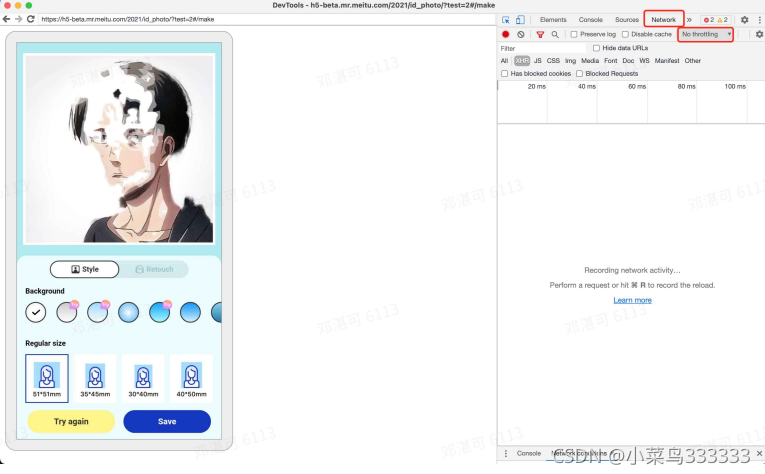Image resolution: width=765 pixels, height=474 pixels.
Task: Open DevTools customize three-dot menu
Action: (760, 20)
